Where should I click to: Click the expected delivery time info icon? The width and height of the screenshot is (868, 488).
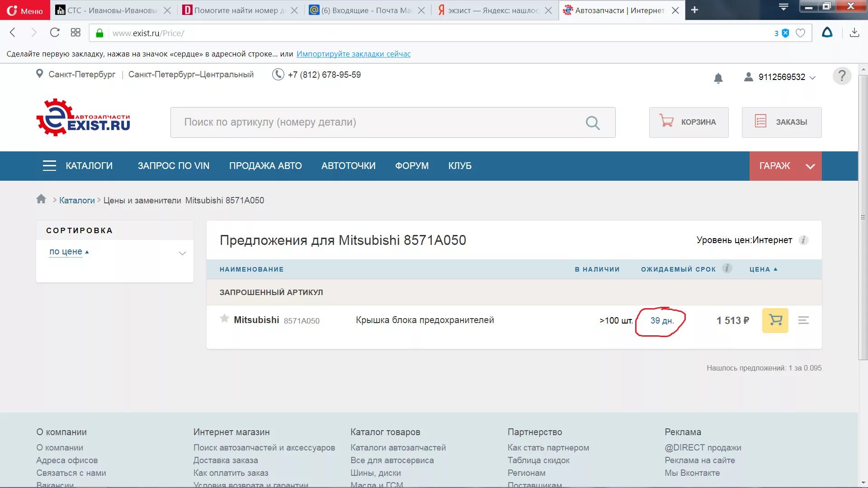[727, 268]
